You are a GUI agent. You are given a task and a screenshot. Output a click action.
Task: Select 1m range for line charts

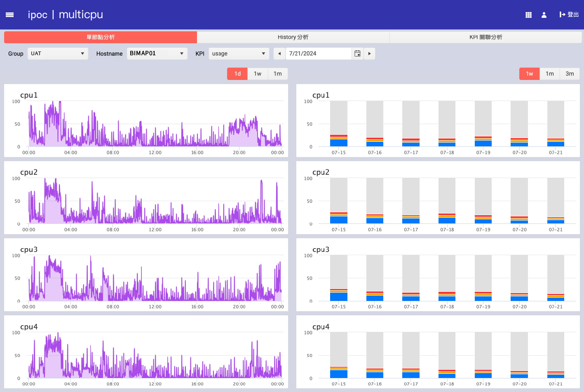[278, 74]
